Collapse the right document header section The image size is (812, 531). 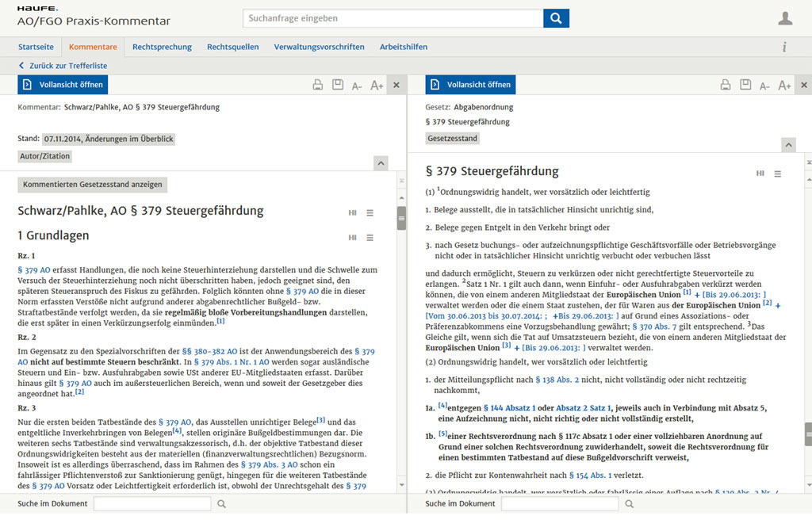(x=788, y=145)
